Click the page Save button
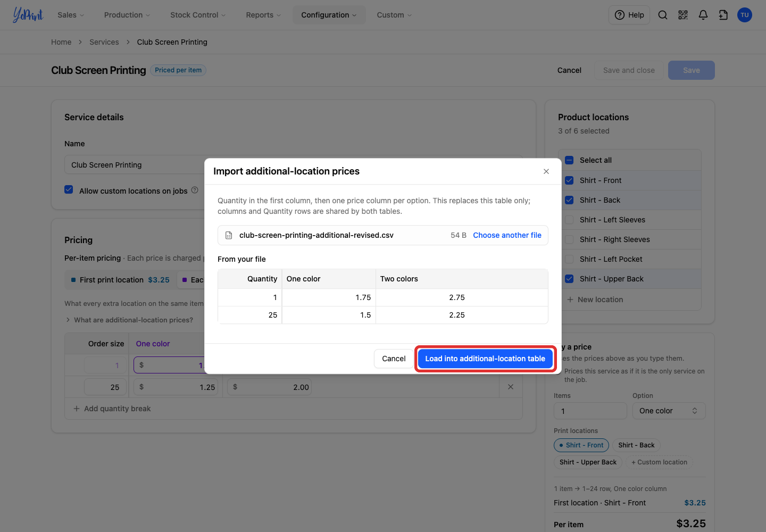Viewport: 766px width, 532px height. pyautogui.click(x=691, y=70)
